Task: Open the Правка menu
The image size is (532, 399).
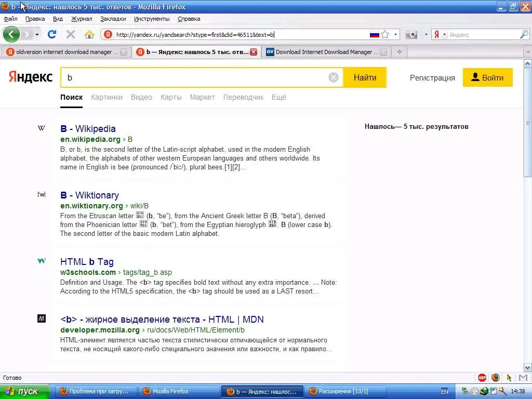Action: tap(35, 19)
